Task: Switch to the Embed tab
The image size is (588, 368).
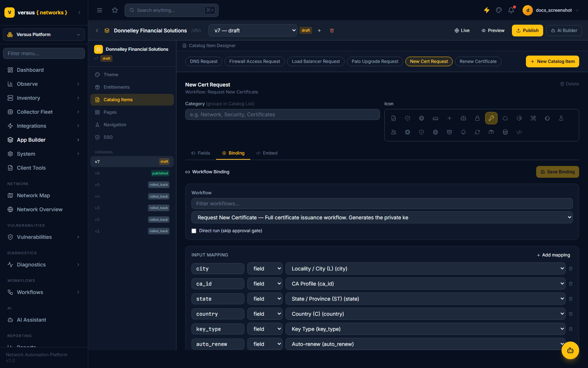Action: (x=267, y=153)
